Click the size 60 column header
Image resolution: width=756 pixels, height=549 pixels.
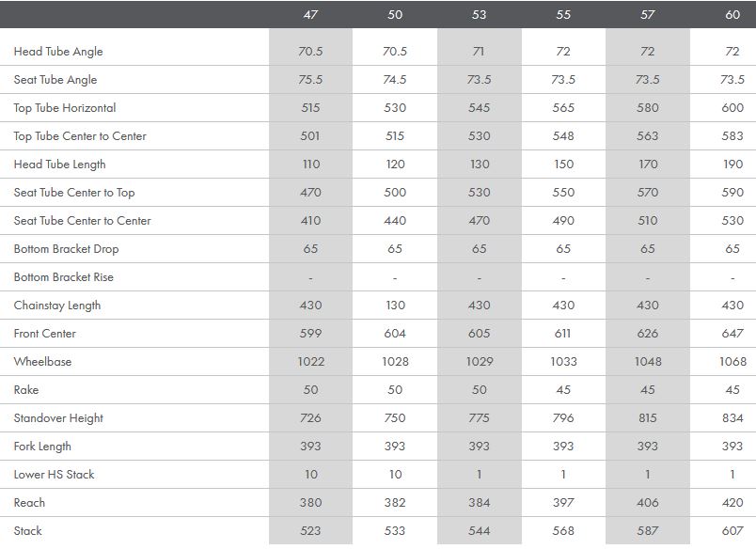pos(732,15)
